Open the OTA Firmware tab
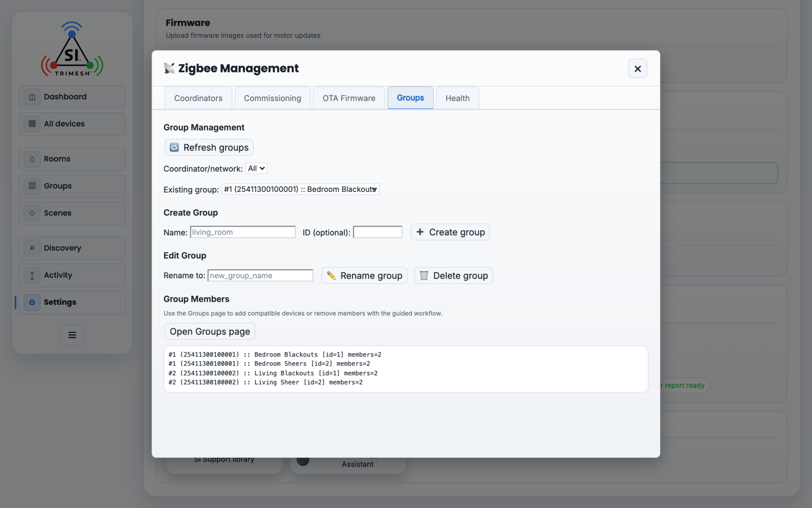Screen dimensions: 812x508 [x=349, y=98]
